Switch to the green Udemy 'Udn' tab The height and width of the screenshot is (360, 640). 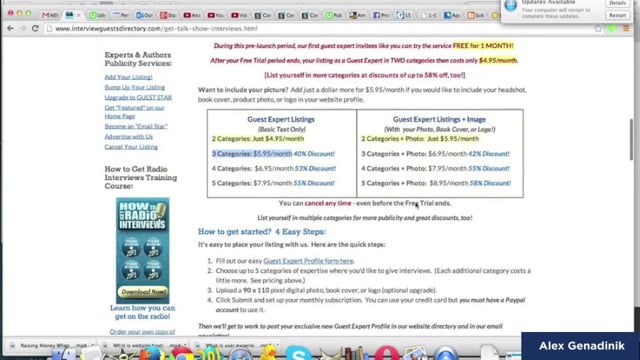tap(97, 15)
